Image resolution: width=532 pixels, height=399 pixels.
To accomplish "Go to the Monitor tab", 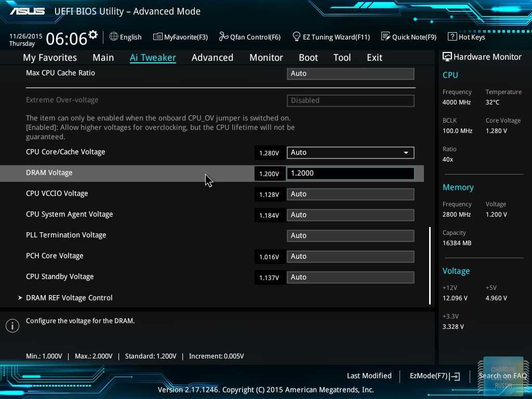I will [x=266, y=58].
